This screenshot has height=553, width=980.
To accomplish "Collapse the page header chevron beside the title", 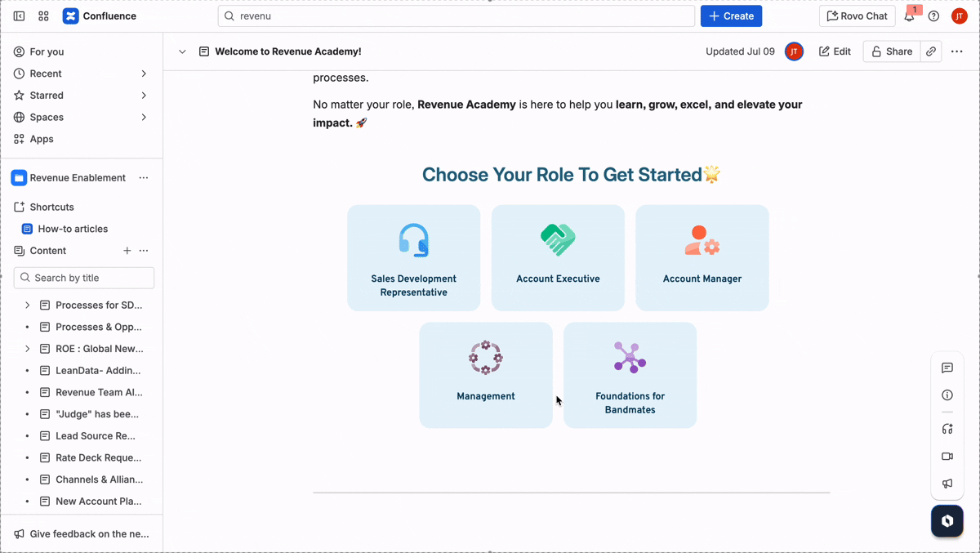I will pyautogui.click(x=182, y=51).
